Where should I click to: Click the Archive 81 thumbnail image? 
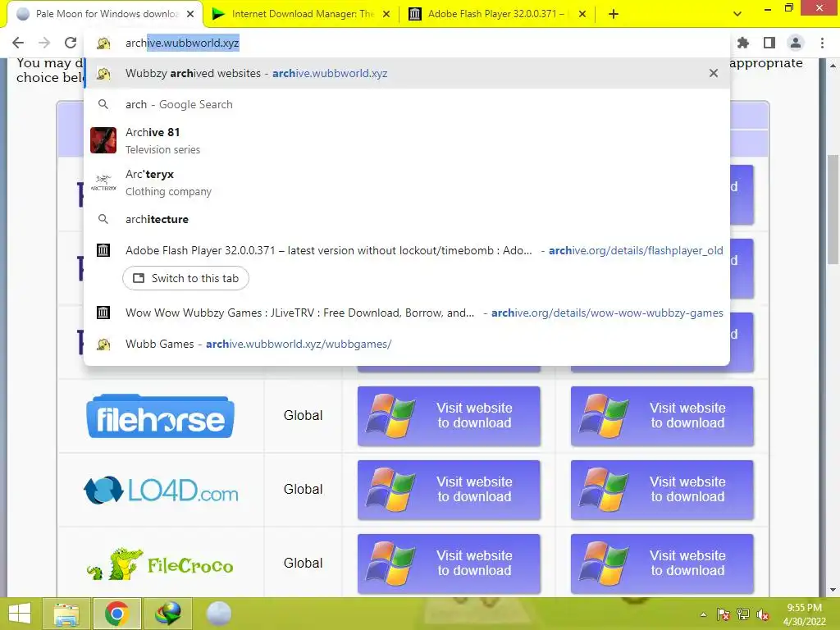tap(103, 140)
